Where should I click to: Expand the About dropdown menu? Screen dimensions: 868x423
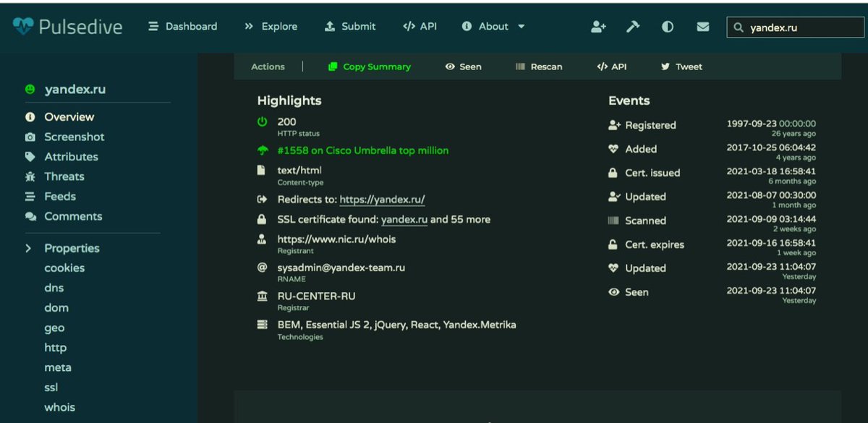493,27
